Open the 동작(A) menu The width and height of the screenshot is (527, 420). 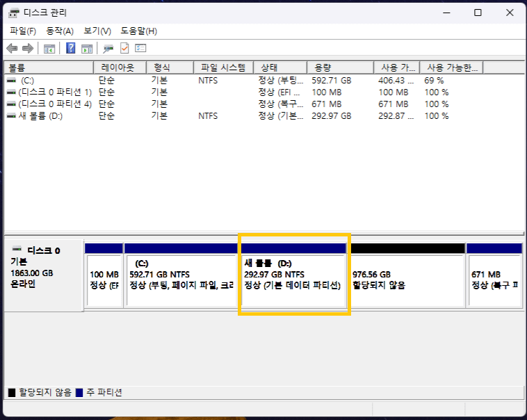60,31
